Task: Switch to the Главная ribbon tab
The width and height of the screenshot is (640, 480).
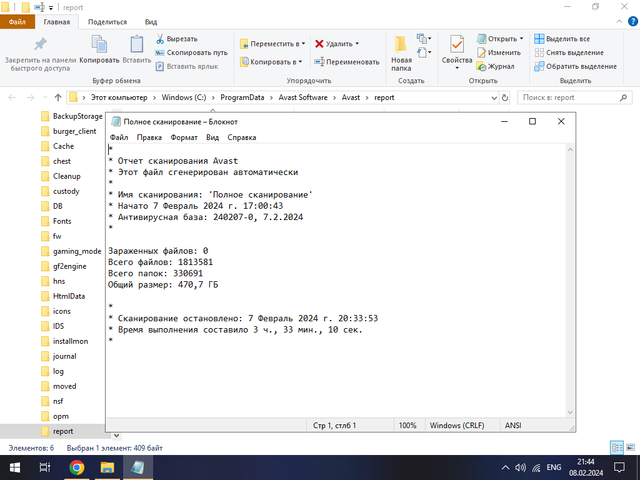Action: point(57,22)
